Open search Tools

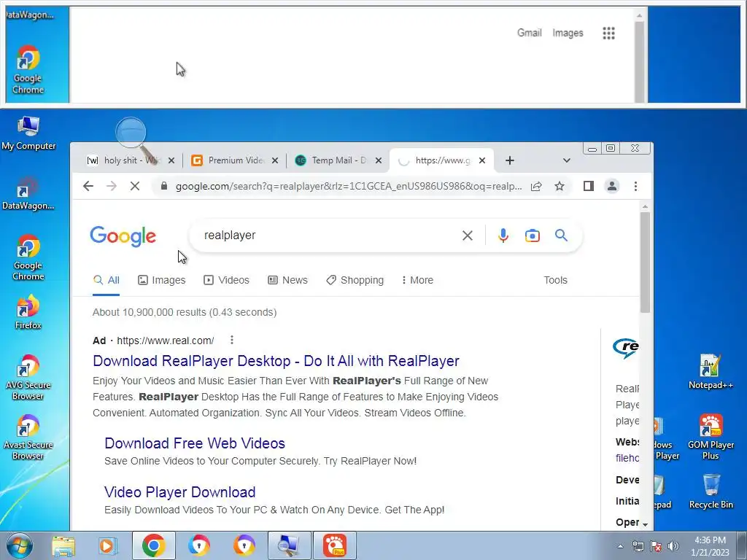coord(555,280)
